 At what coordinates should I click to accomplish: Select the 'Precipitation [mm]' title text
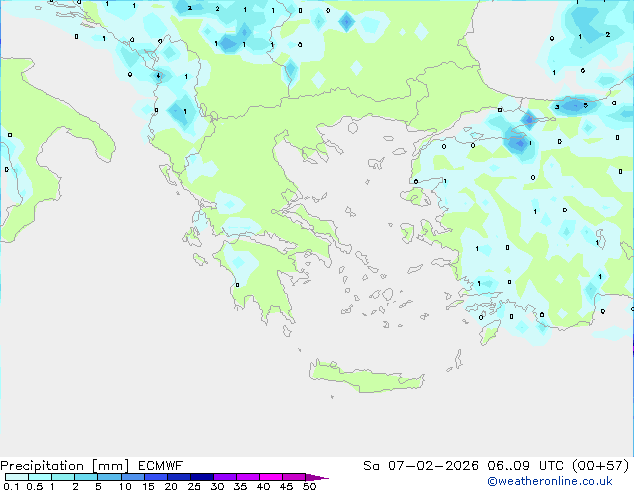click(65, 466)
